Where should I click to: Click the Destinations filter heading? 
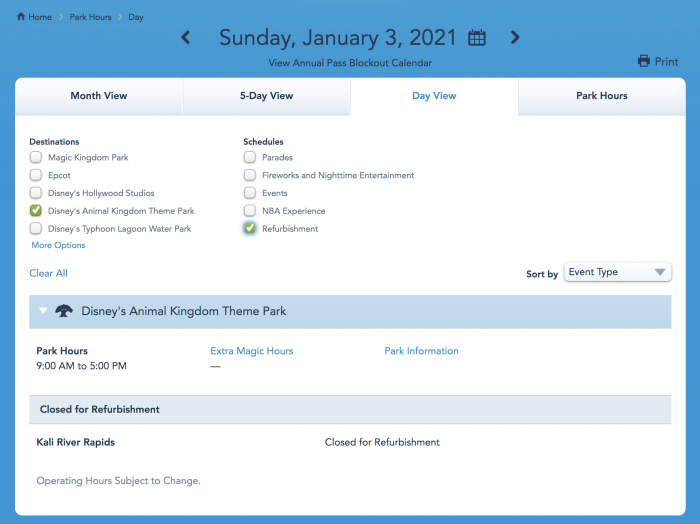pos(54,141)
